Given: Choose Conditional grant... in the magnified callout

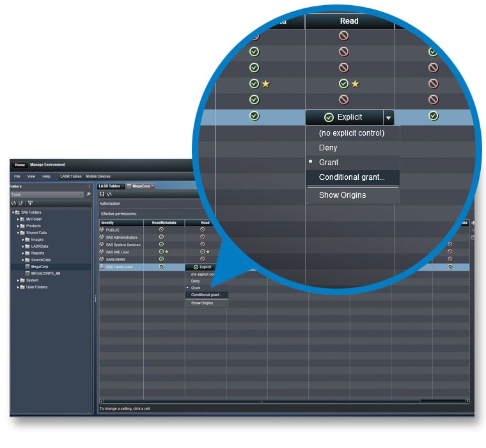Looking at the screenshot, I should pyautogui.click(x=352, y=177).
